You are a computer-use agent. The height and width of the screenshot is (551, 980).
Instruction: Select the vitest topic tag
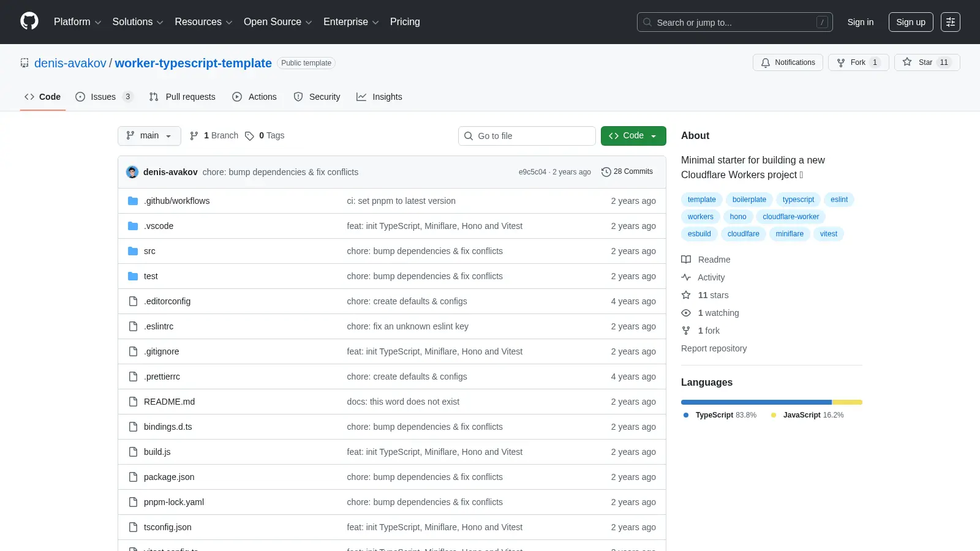[829, 234]
